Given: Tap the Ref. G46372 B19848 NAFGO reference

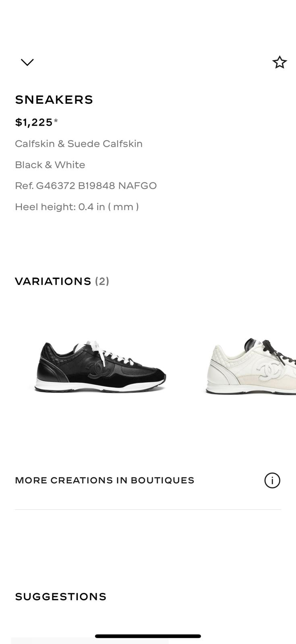Looking at the screenshot, I should [86, 186].
